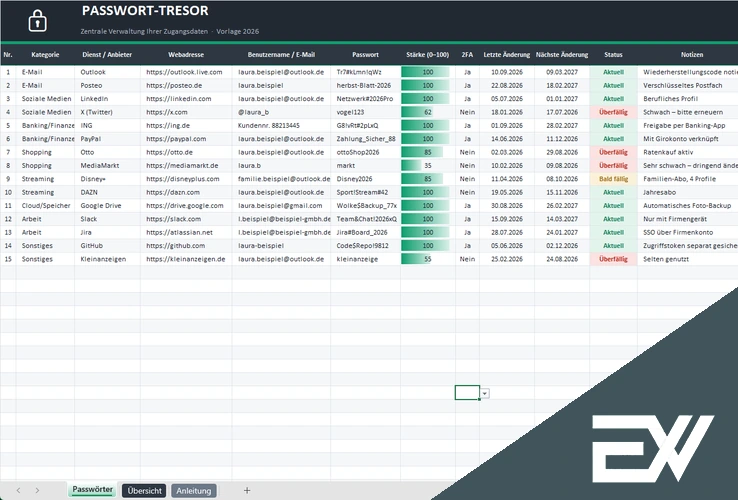
Task: Select the date 17.07.2026 in Nächste Änderung
Action: coord(562,112)
